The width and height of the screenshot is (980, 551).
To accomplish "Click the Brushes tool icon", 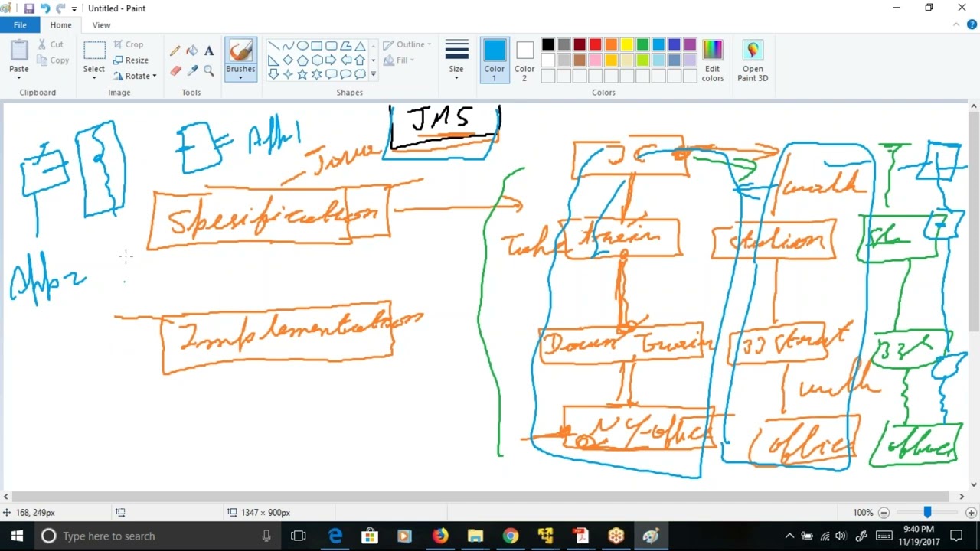I will tap(240, 51).
